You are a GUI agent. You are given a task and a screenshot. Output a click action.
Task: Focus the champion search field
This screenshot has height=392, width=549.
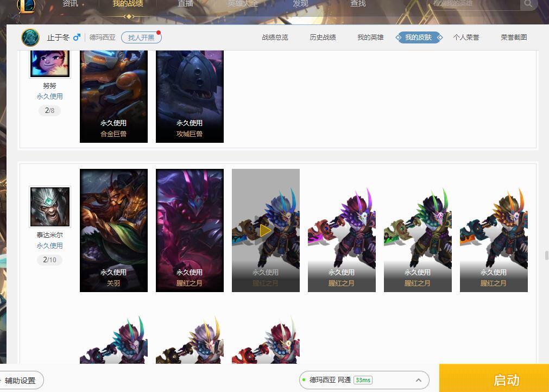pyautogui.click(x=475, y=4)
